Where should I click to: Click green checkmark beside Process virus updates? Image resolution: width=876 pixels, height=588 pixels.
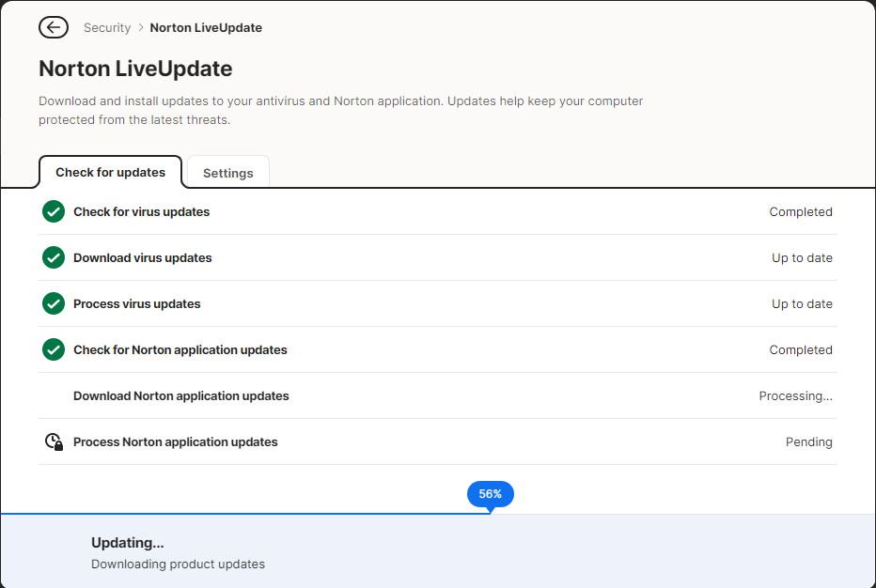(x=54, y=303)
